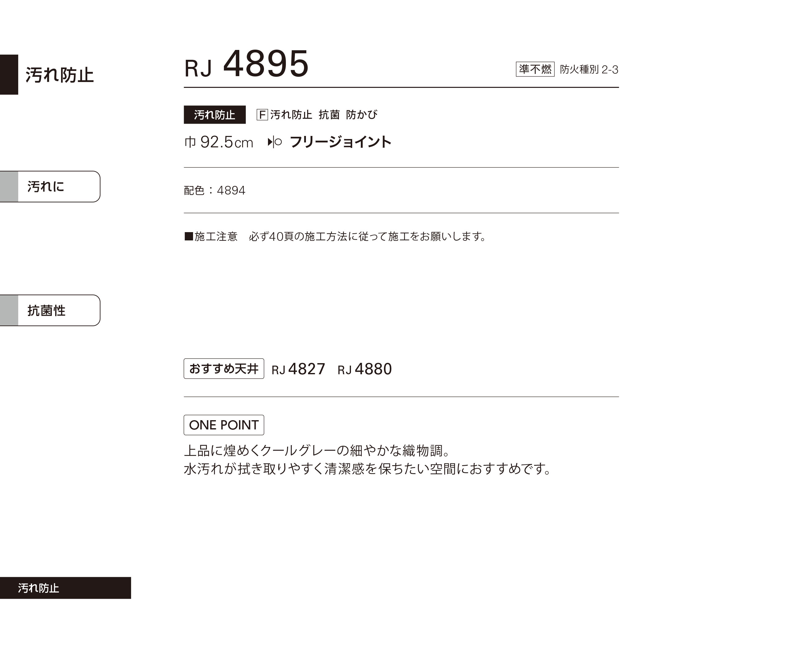The width and height of the screenshot is (812, 648).
Task: Click the gray block on 抗菌性 tab
Action: coord(9,310)
